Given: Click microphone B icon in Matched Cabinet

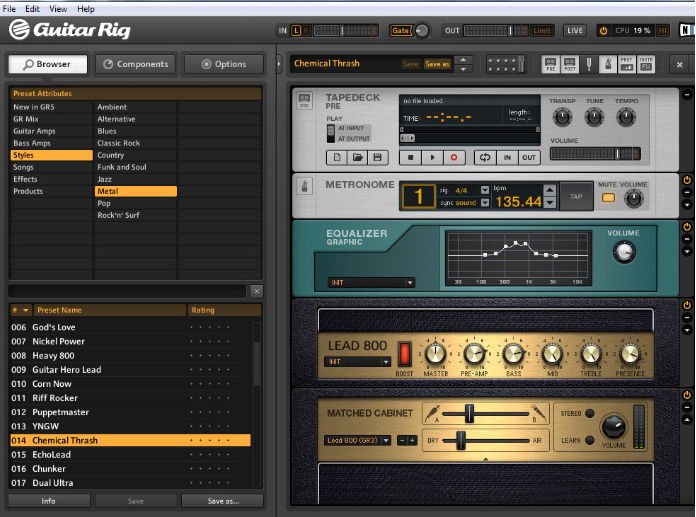Looking at the screenshot, I should coord(538,413).
